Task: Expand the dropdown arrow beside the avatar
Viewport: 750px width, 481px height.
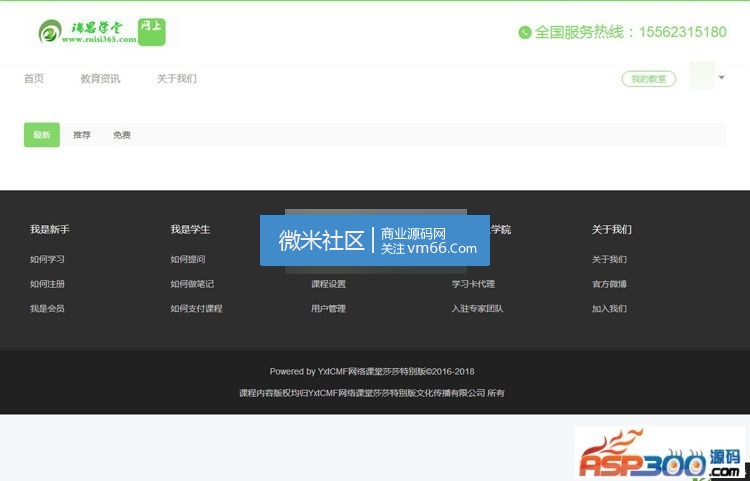Action: (722, 77)
